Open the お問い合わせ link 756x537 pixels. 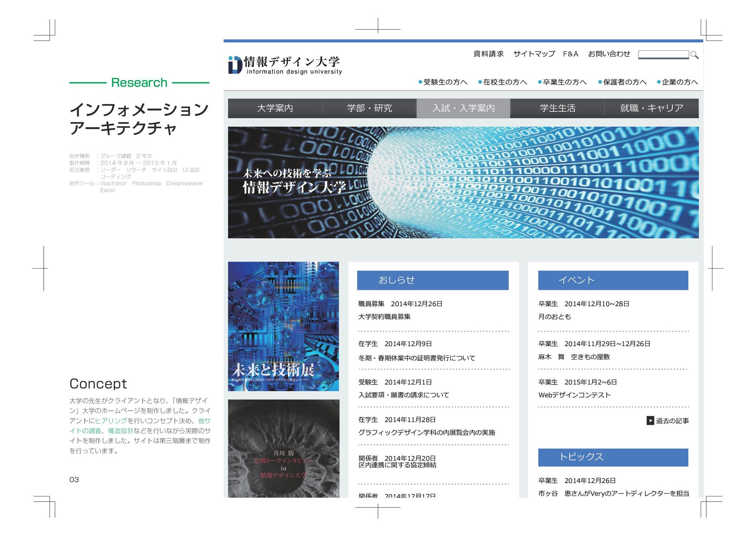609,54
